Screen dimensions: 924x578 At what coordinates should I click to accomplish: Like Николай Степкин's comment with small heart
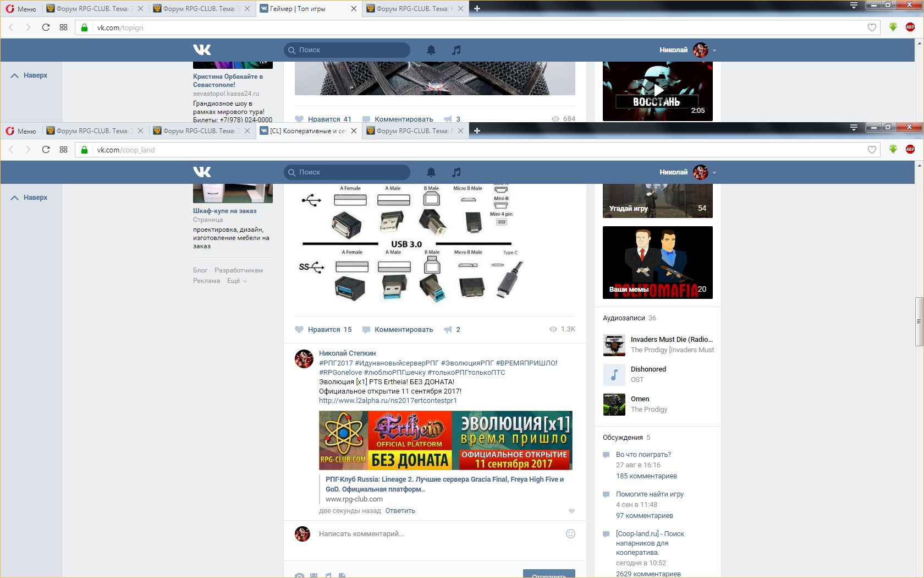pyautogui.click(x=571, y=511)
